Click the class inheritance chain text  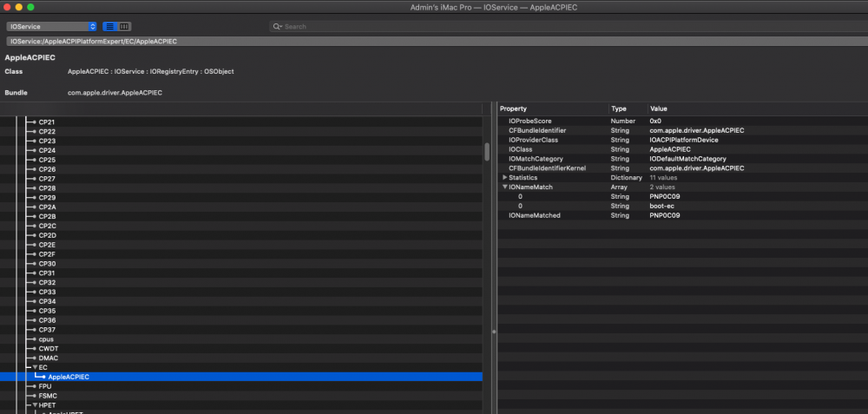coord(150,72)
